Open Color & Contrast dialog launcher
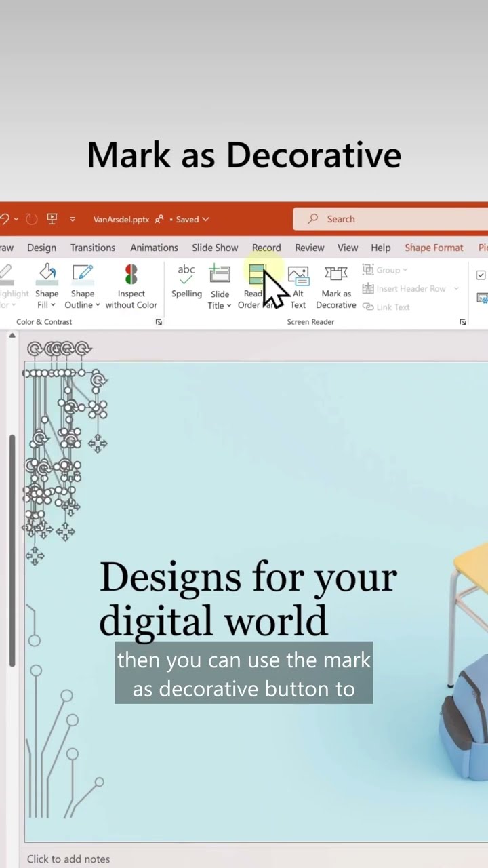The width and height of the screenshot is (488, 868). (x=159, y=322)
